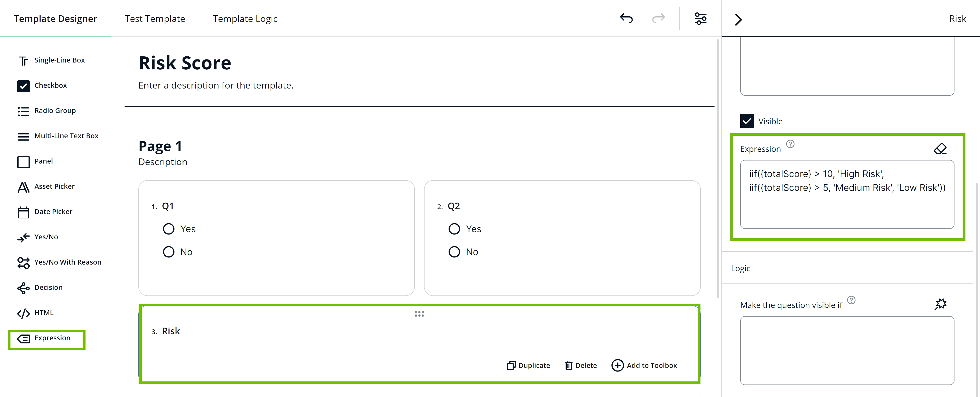Open the magic wand for visibility logic
Screen dimensions: 980x397
(x=941, y=304)
